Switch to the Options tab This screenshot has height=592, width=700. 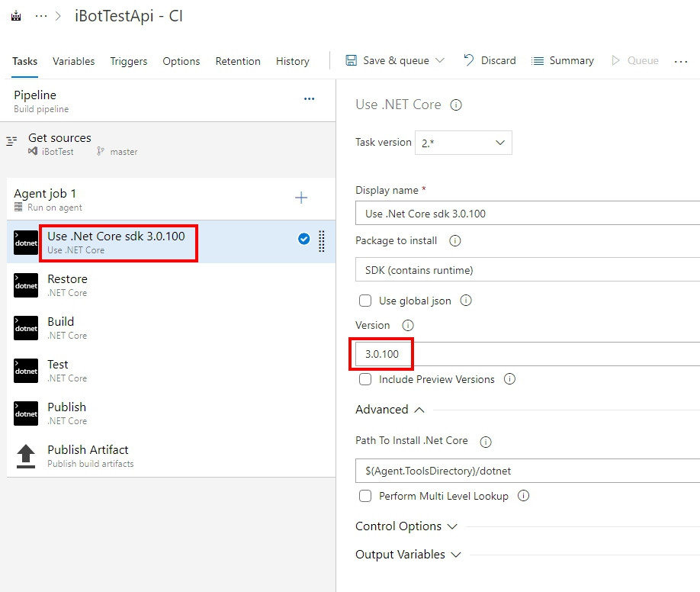[181, 61]
